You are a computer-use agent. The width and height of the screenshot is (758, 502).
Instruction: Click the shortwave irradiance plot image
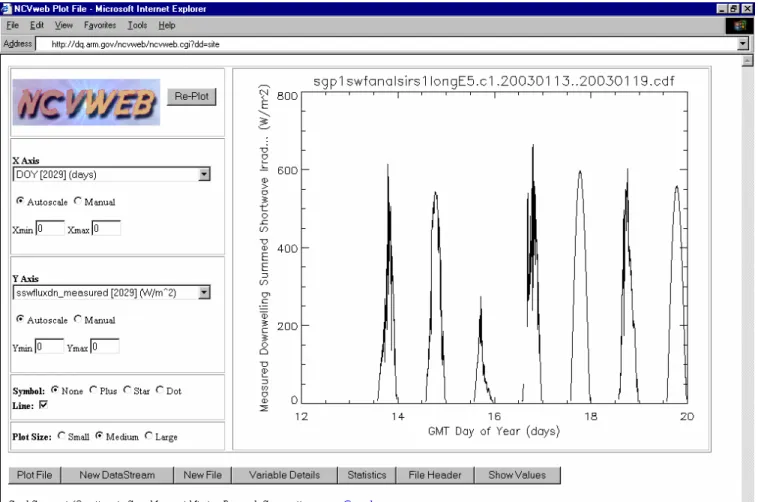click(471, 259)
